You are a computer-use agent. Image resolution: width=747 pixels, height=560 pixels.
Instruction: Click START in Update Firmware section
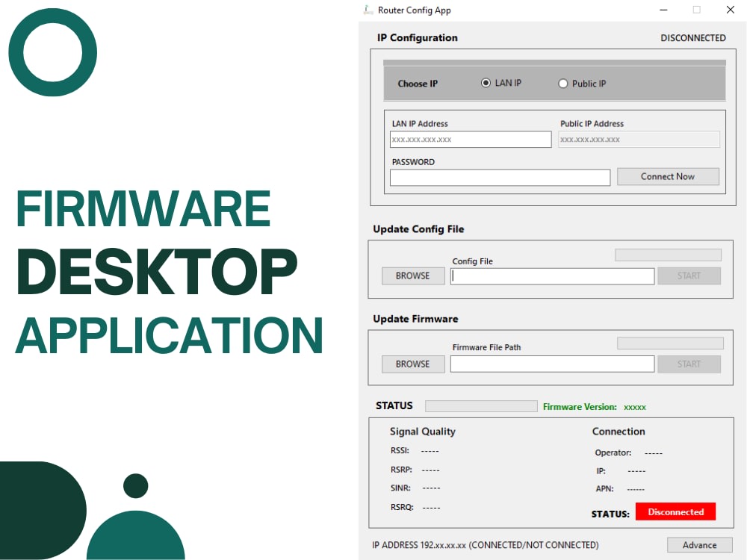[689, 364]
